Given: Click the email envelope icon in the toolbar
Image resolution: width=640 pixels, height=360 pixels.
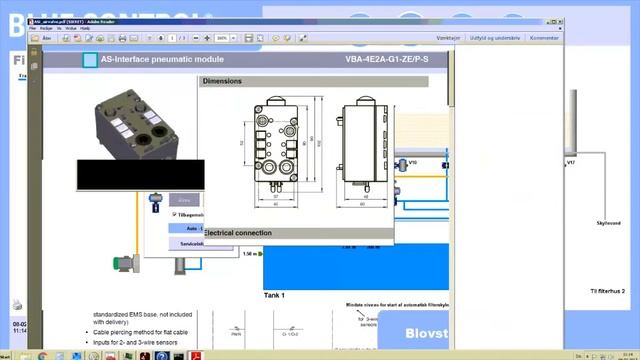Looking at the screenshot, I should tap(133, 38).
